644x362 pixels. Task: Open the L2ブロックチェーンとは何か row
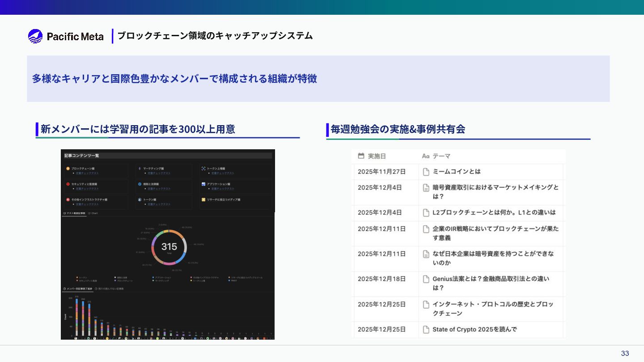click(x=494, y=213)
